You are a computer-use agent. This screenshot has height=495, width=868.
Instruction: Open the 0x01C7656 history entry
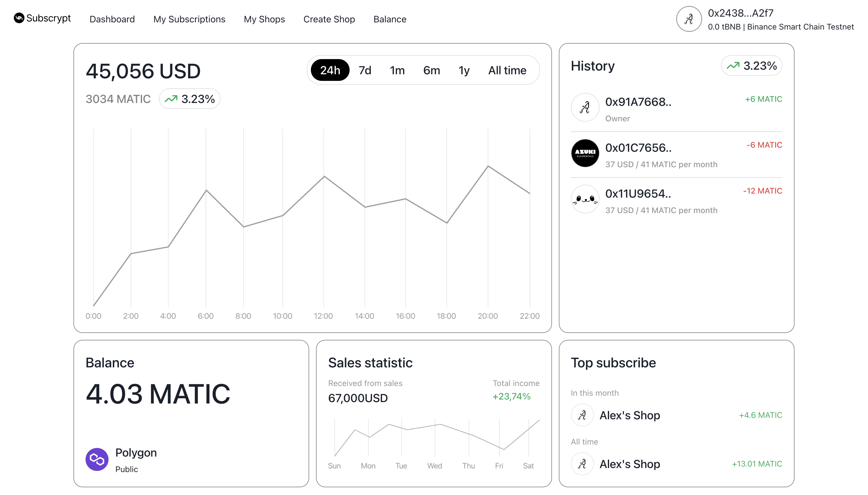[638, 148]
